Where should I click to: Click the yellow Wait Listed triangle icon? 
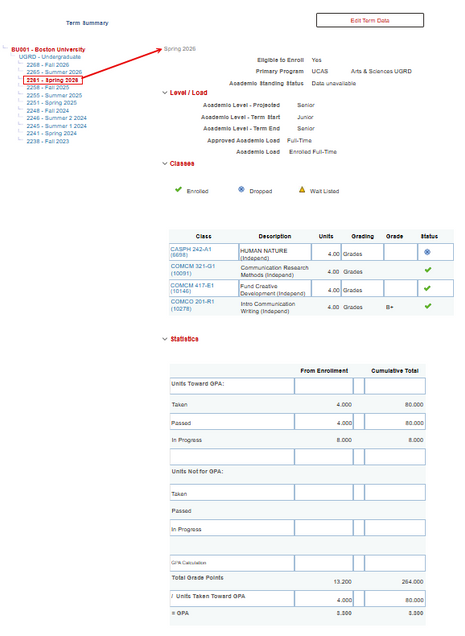pyautogui.click(x=302, y=189)
